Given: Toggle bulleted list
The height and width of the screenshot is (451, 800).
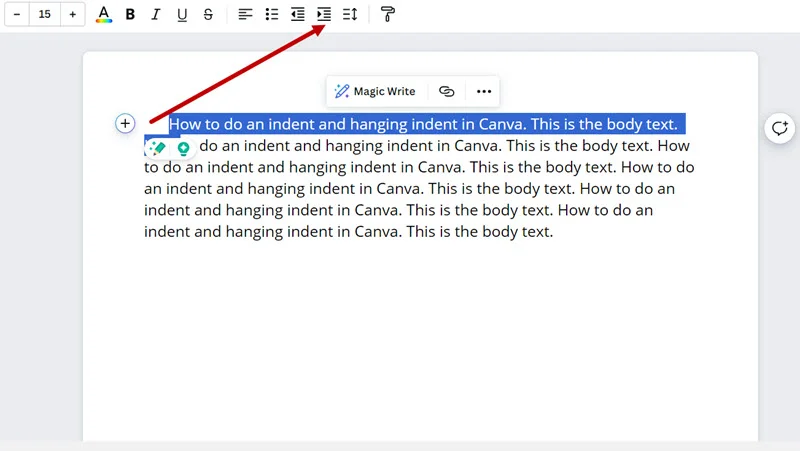Looking at the screenshot, I should click(x=271, y=14).
